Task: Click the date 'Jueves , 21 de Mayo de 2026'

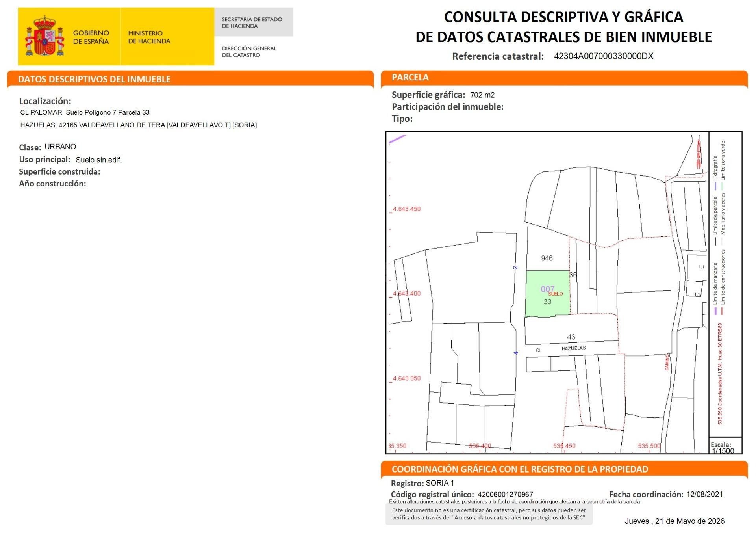Action: [674, 521]
